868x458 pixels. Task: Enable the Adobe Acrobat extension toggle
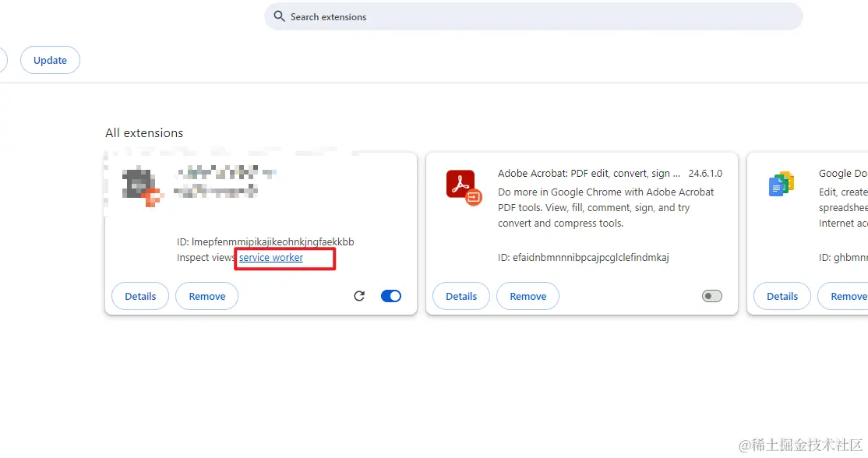click(x=712, y=296)
